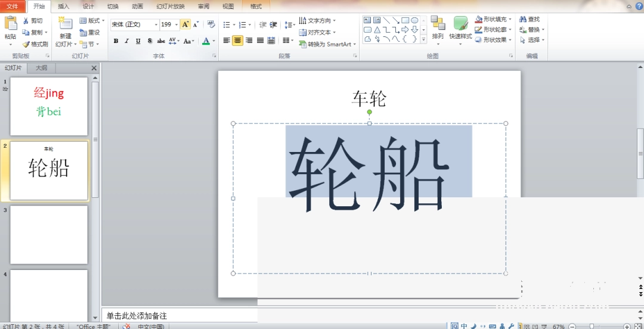The width and height of the screenshot is (644, 329).
Task: Toggle Strikethrough (abc) formatting
Action: pos(161,41)
